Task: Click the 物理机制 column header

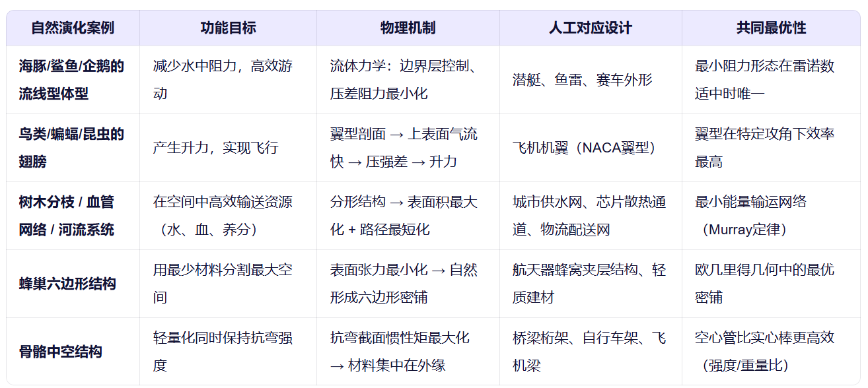Action: click(x=408, y=28)
